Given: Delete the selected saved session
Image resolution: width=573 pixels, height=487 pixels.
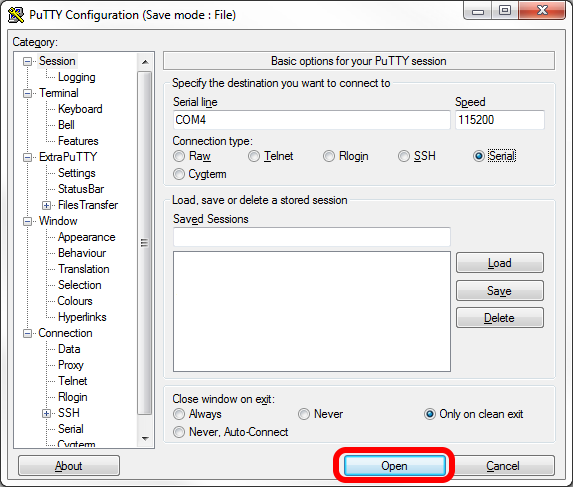Looking at the screenshot, I should [x=500, y=318].
